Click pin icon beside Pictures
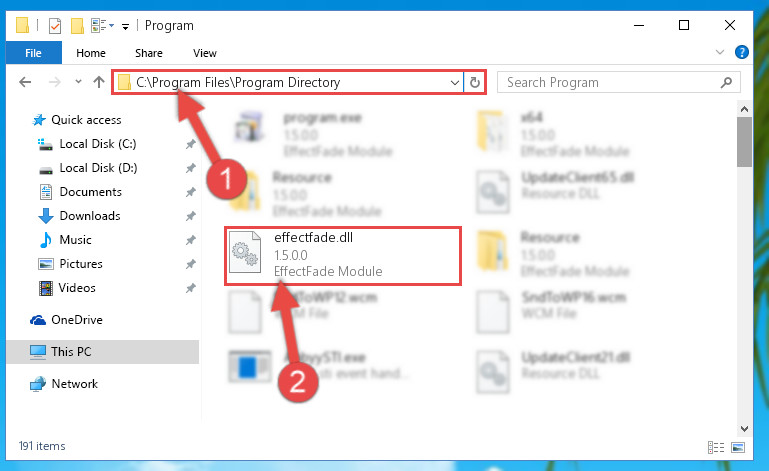 pos(191,264)
